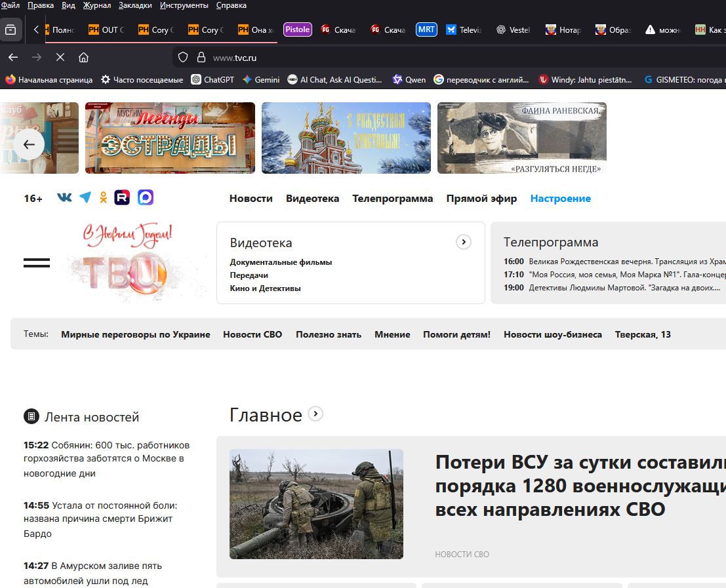Stop page loading with the X button
This screenshot has height=588, width=726.
click(60, 58)
